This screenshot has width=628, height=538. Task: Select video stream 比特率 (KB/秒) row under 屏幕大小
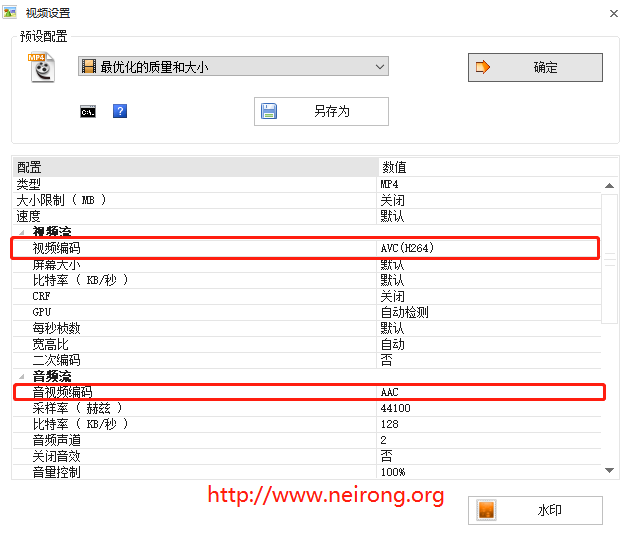[x=307, y=280]
